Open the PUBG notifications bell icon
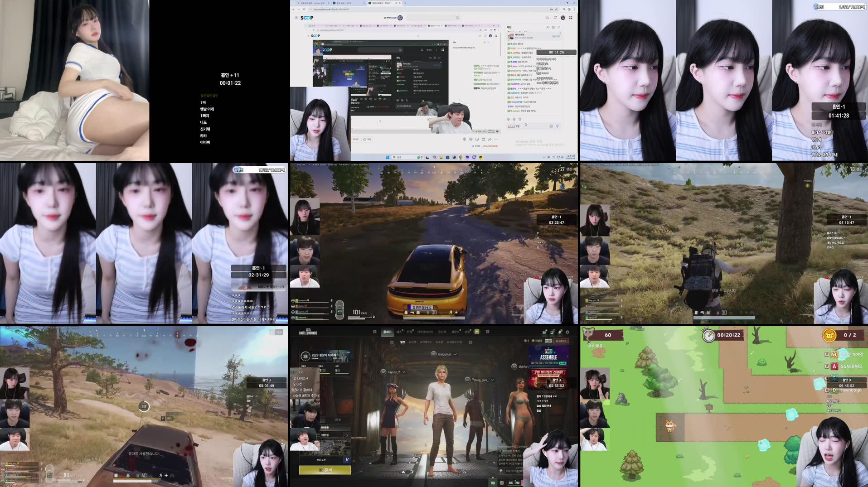 [x=560, y=332]
